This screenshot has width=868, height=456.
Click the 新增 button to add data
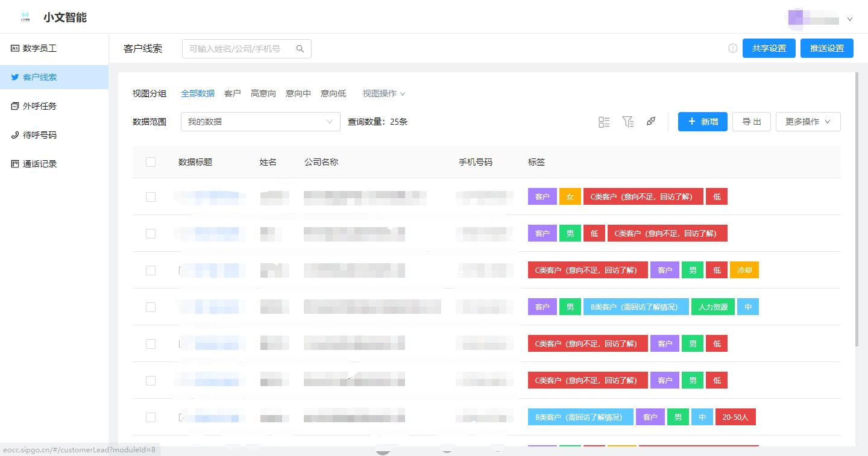(x=702, y=121)
